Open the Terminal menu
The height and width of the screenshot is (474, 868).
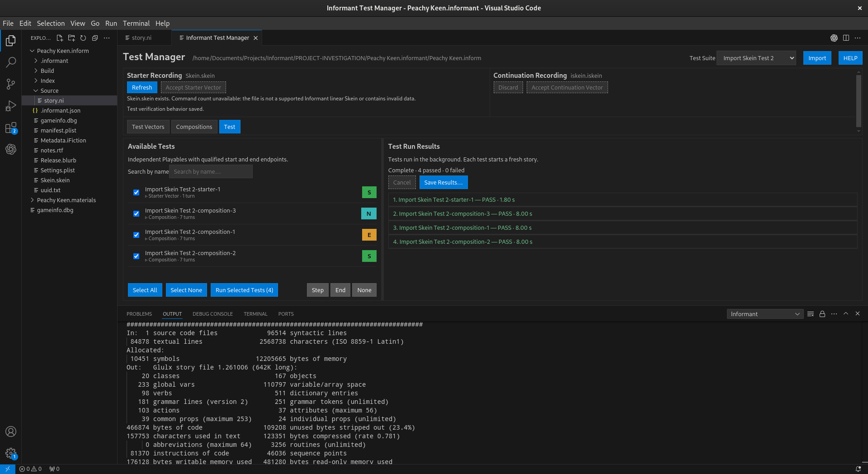point(136,23)
